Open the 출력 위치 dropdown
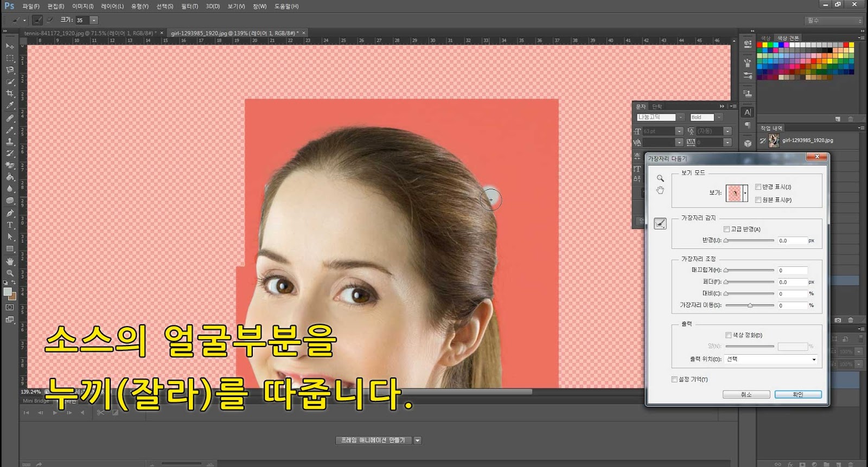Viewport: 868px width, 467px height. (771, 360)
